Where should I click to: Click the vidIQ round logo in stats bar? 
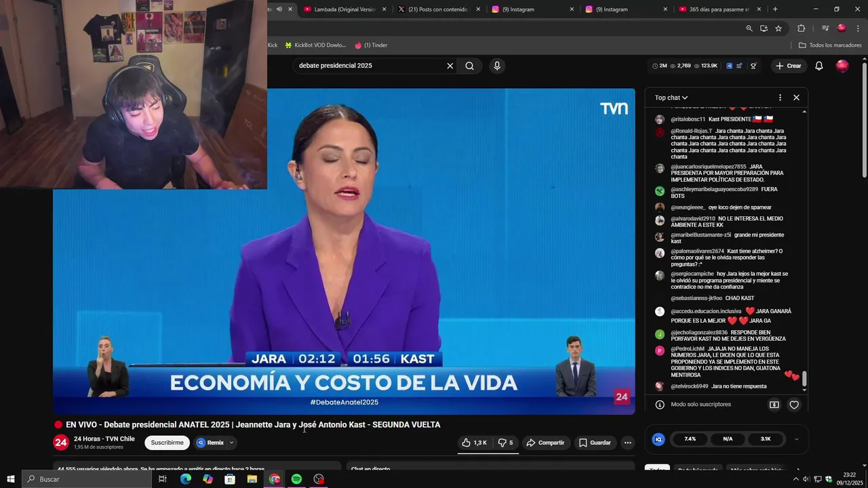658,439
